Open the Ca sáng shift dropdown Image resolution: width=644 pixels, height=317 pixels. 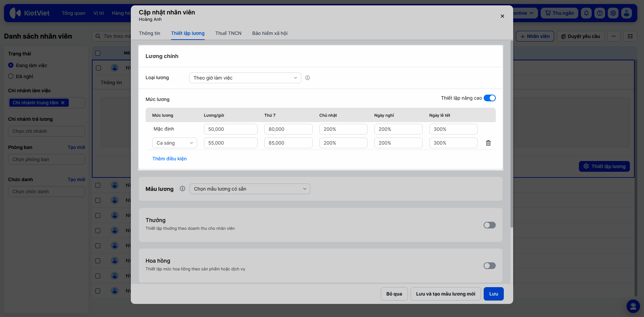[x=175, y=143]
